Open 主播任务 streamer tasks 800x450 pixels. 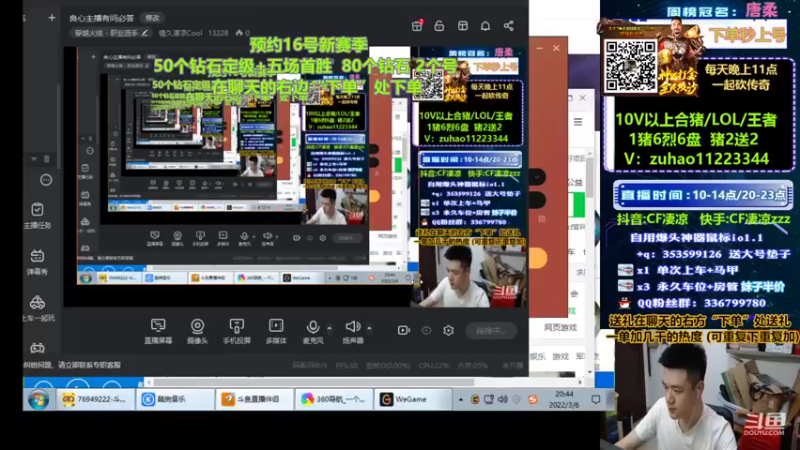click(x=37, y=215)
